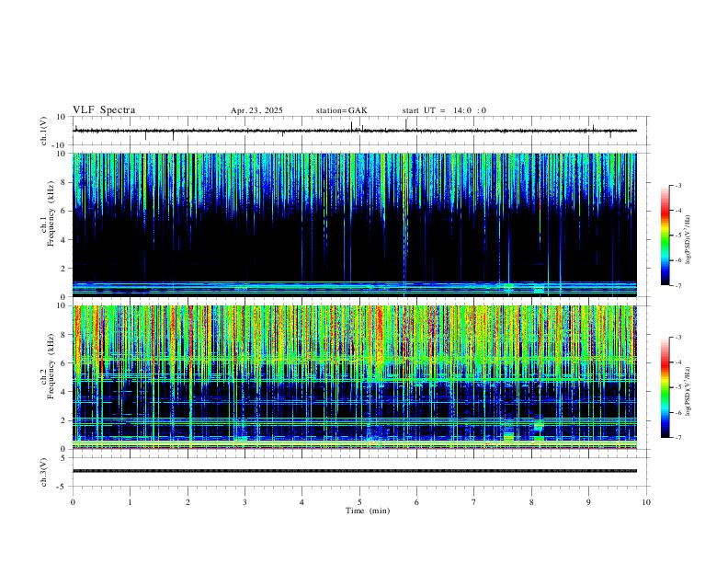
Task: Click the 'Time (min)' axis label
Action: [368, 511]
